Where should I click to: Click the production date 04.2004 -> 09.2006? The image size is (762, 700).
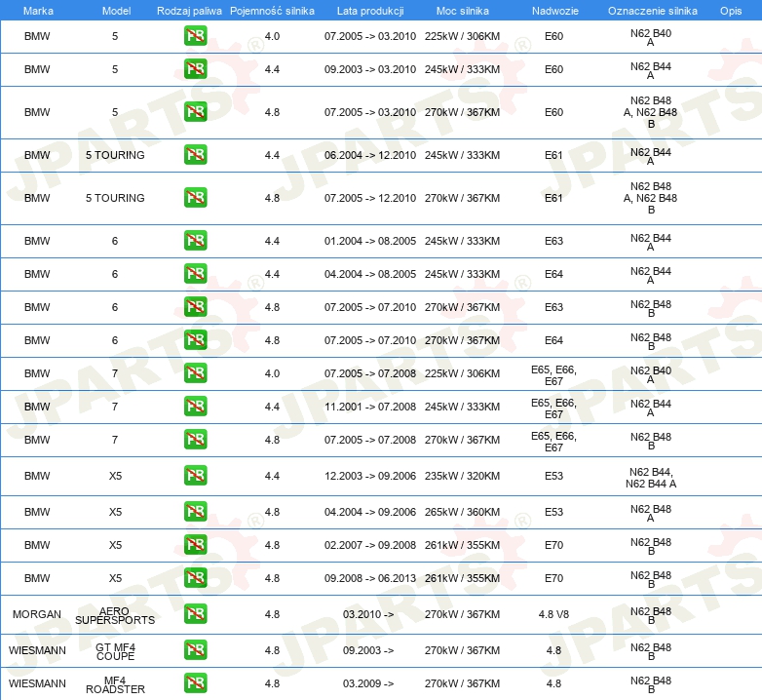[370, 512]
